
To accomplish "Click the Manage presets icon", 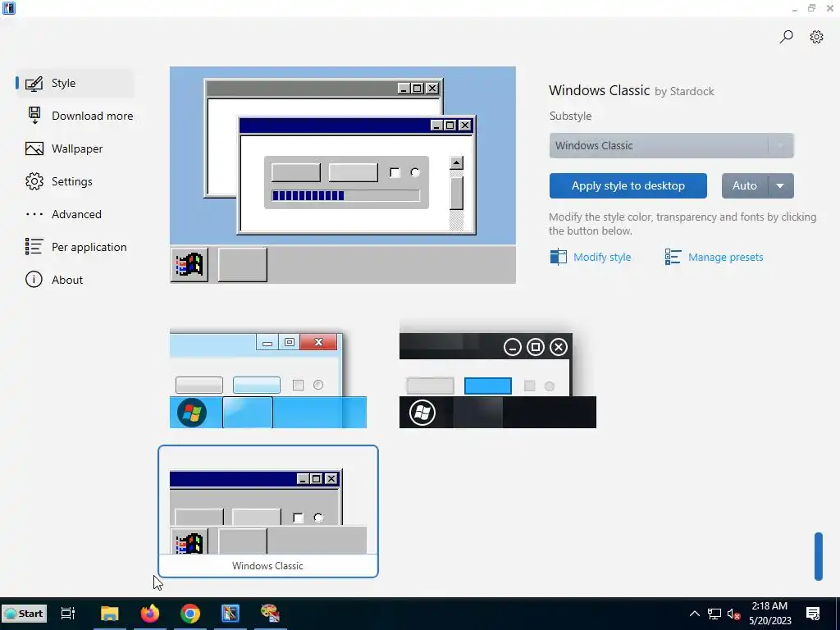I will click(x=673, y=257).
